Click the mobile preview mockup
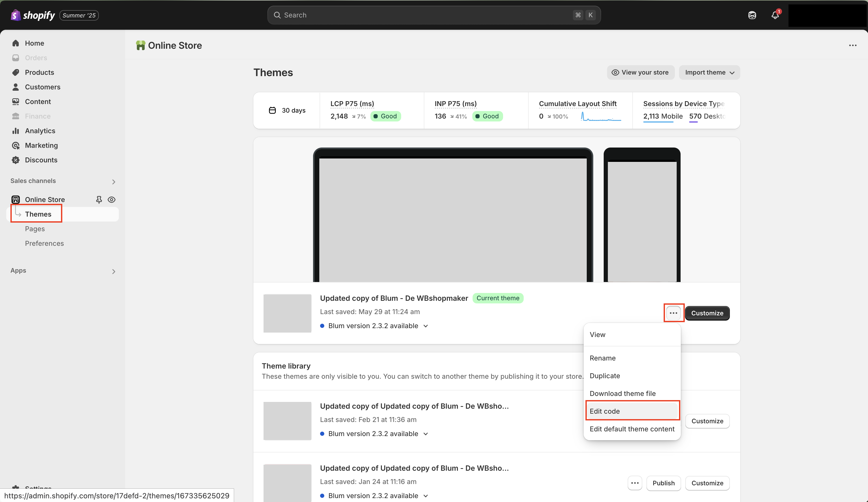Image resolution: width=868 pixels, height=502 pixels. pyautogui.click(x=642, y=215)
